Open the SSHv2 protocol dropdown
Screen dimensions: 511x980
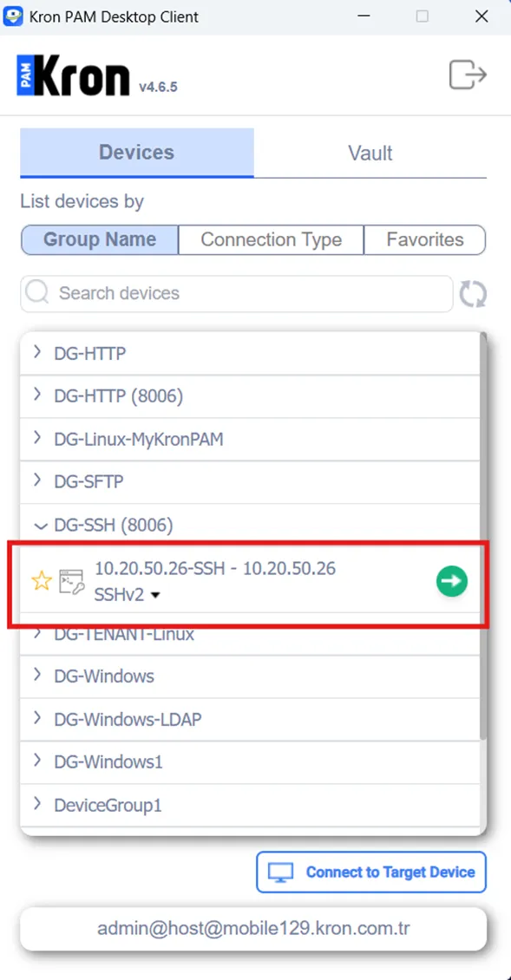click(128, 596)
